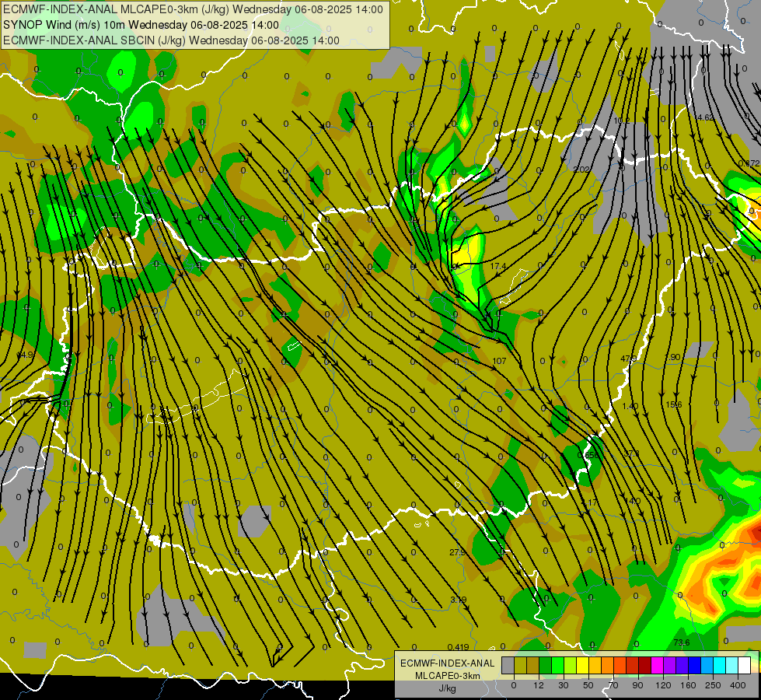Click the legend tick label '250'

[713, 685]
